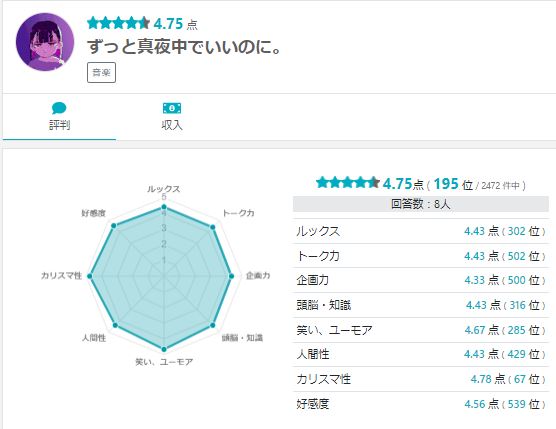Click the channel title ずっと真夜中でいいのに。
The width and height of the screenshot is (556, 429).
(184, 46)
